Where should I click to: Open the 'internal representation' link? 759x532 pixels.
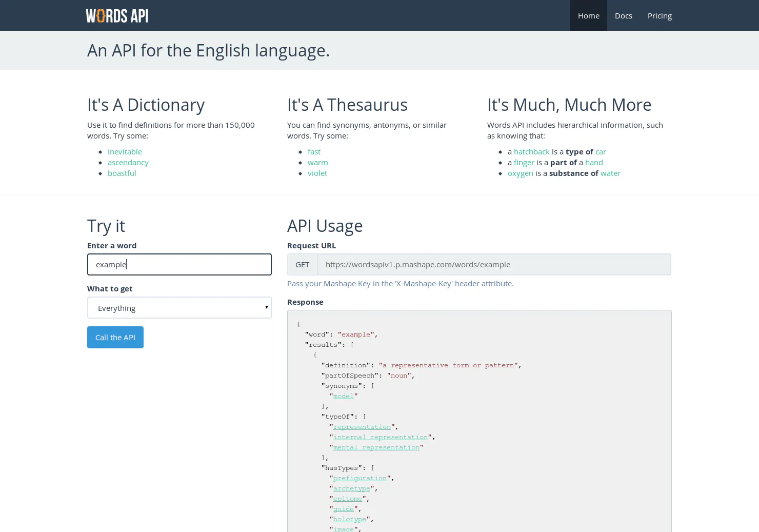click(x=381, y=437)
